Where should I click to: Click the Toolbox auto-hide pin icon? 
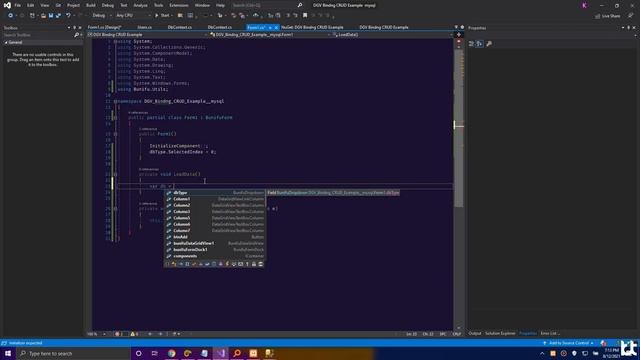[74, 28]
